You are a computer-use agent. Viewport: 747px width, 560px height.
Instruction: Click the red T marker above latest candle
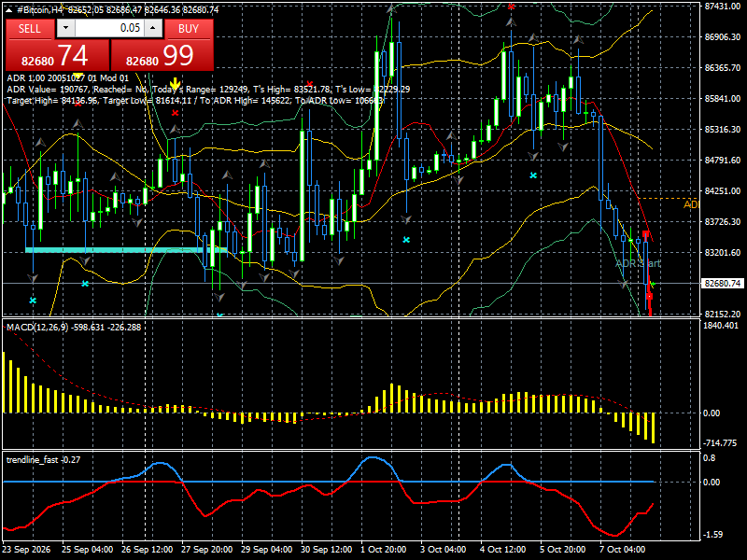646,236
